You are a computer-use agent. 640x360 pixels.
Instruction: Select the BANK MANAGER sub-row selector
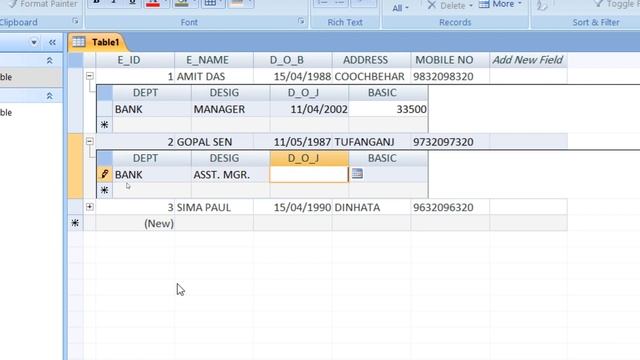(x=104, y=109)
